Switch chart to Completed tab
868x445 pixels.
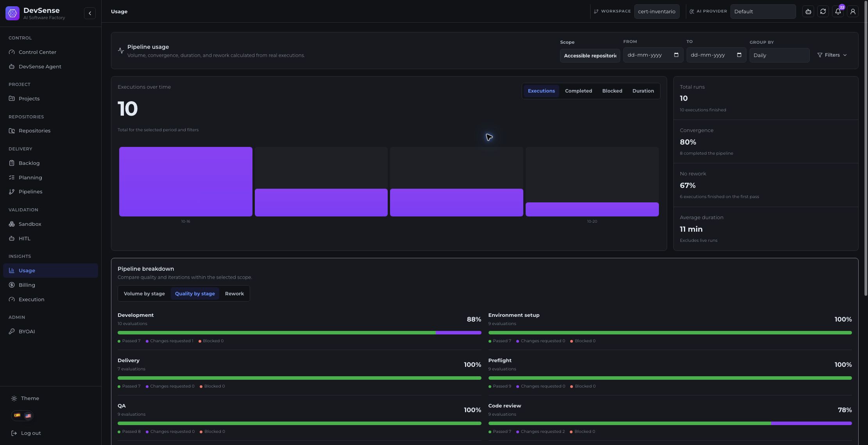[x=578, y=91]
